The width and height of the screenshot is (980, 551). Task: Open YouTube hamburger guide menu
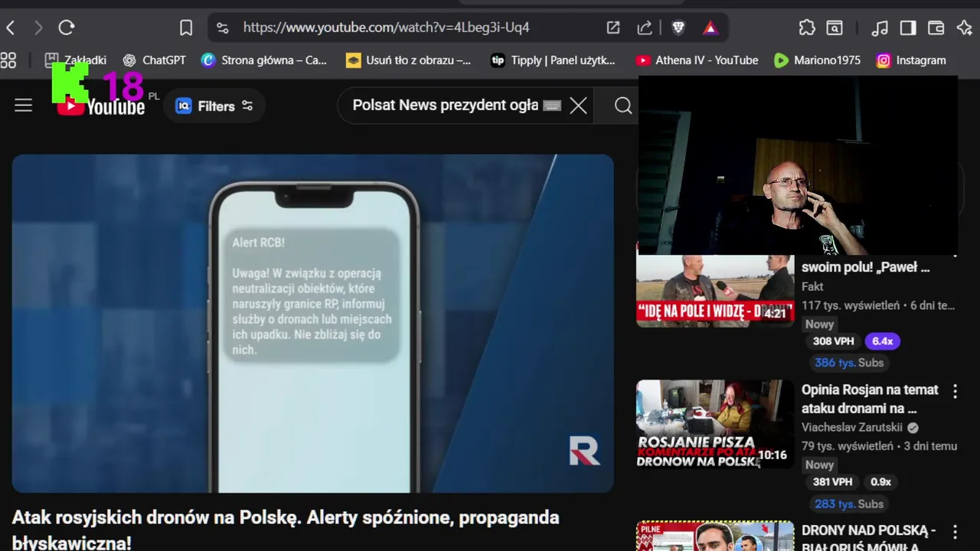coord(24,106)
